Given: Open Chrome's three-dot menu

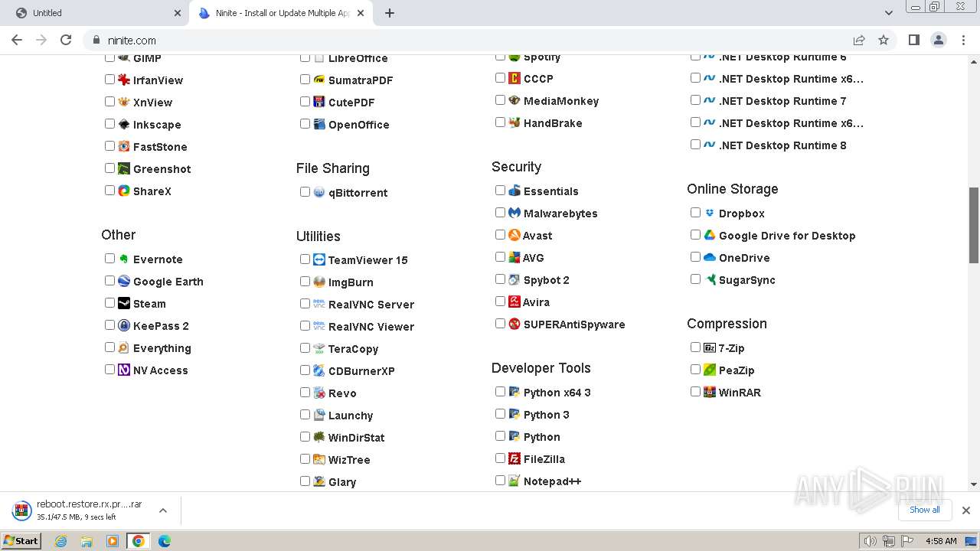Looking at the screenshot, I should pos(963,40).
